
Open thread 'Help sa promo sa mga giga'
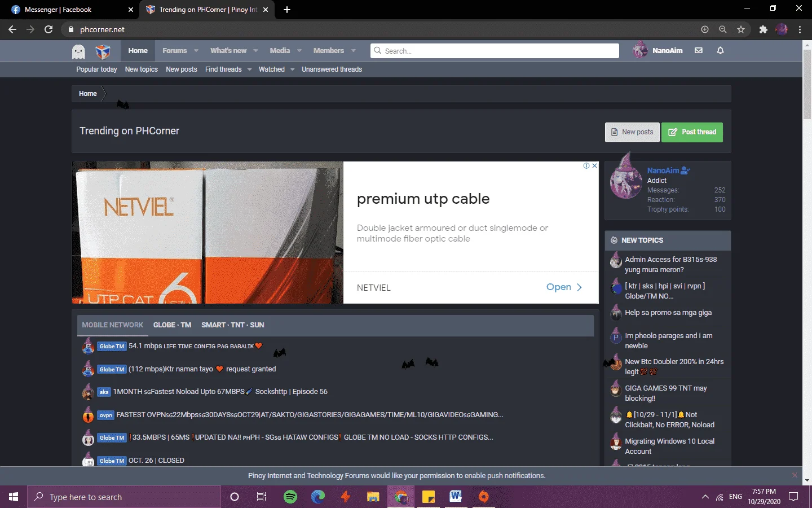click(668, 313)
